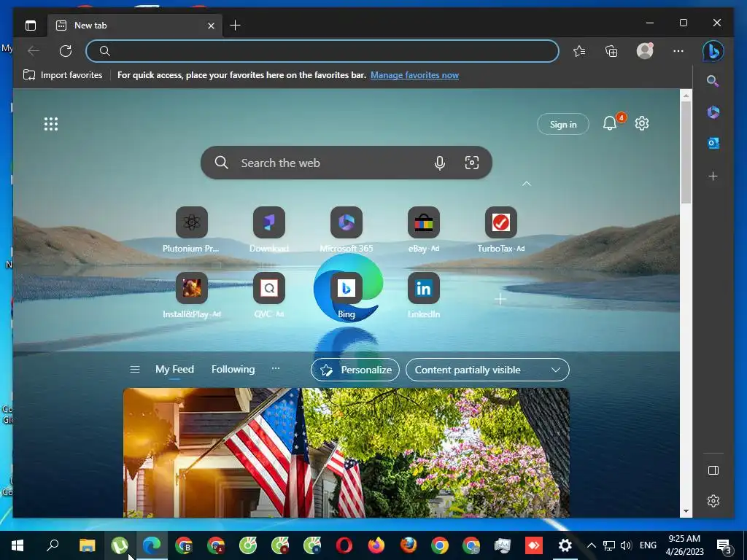Collapse quick links with up chevron
The height and width of the screenshot is (560, 747).
click(527, 183)
